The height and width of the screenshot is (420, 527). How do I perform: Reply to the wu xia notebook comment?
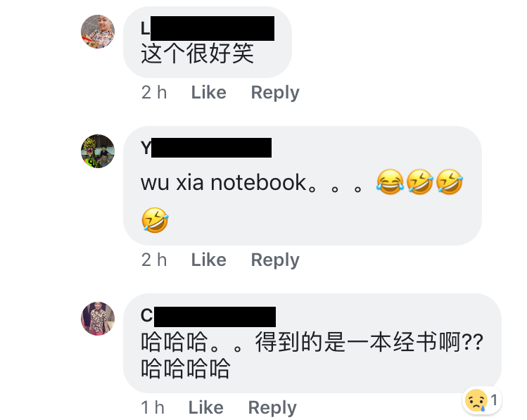(x=275, y=260)
